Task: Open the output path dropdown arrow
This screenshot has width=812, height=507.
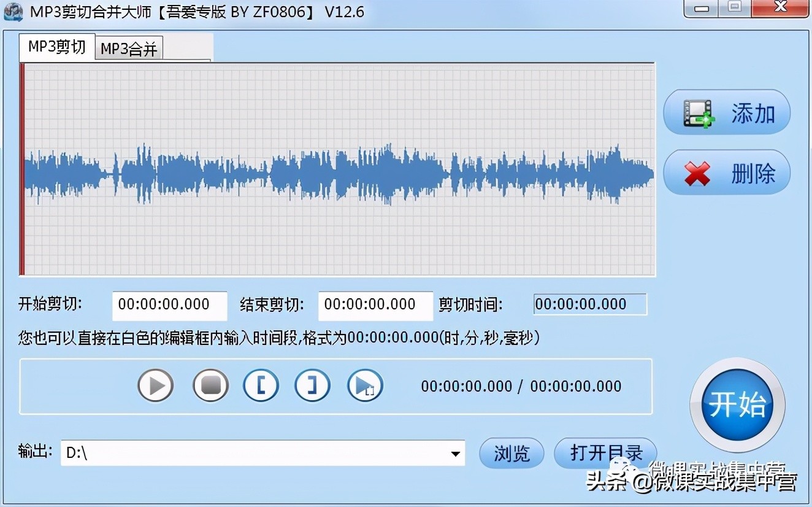Action: (x=454, y=453)
